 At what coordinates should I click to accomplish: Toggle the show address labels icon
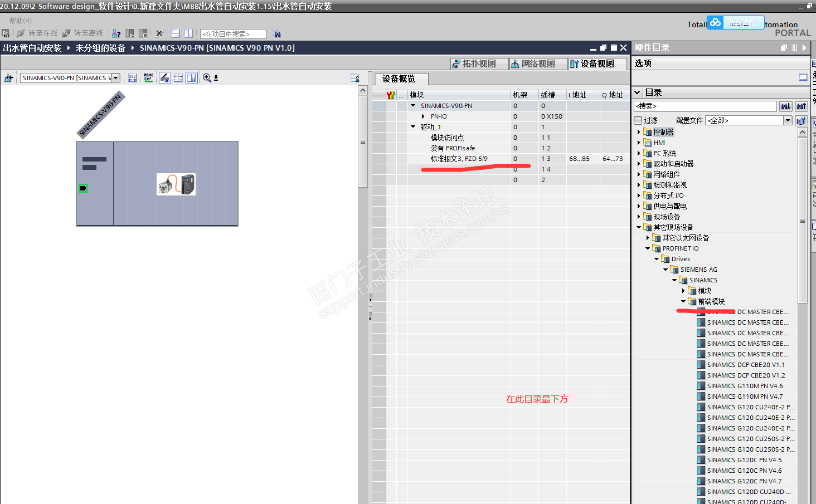coord(165,78)
